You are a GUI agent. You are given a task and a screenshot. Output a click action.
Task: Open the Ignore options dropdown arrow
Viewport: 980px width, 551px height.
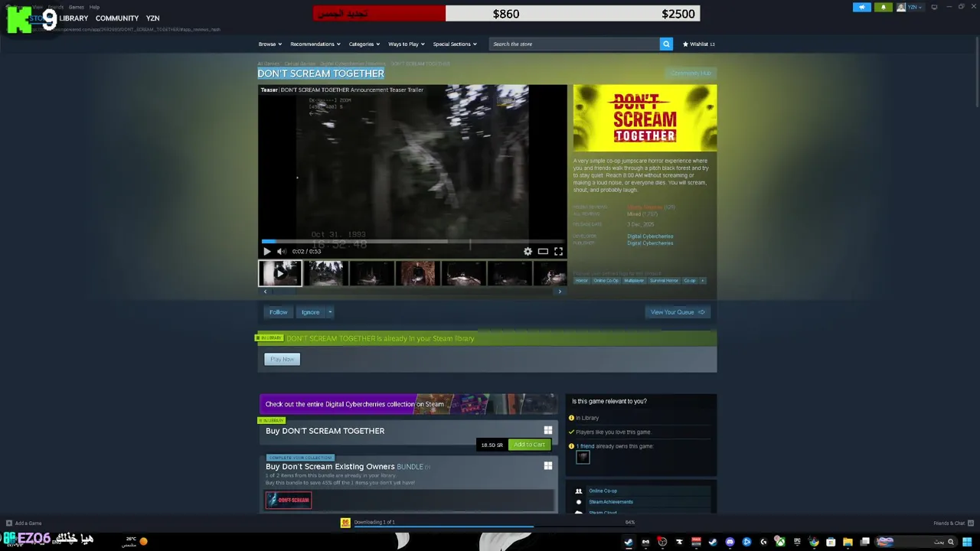330,312
